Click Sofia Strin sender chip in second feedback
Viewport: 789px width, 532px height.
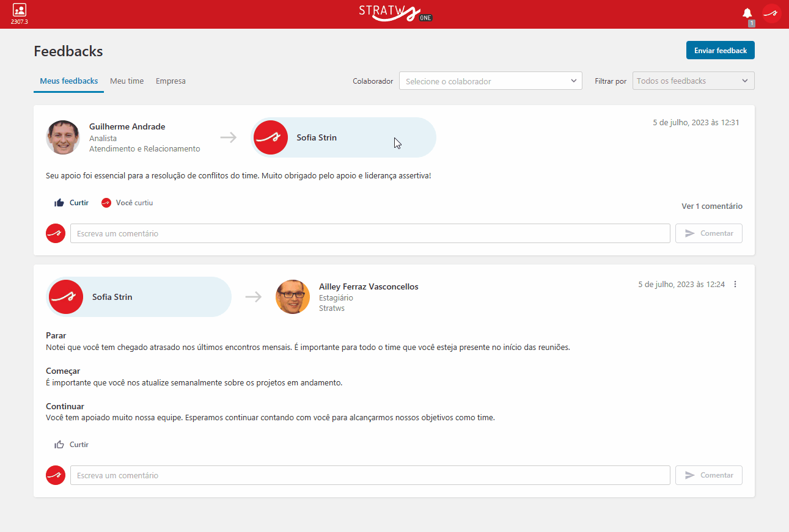tap(139, 297)
